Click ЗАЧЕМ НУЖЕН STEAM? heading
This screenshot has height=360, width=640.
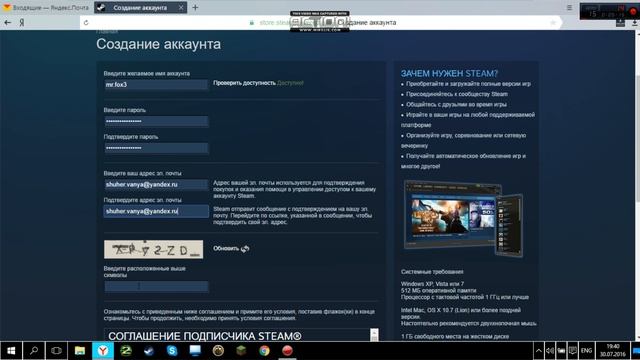tap(449, 73)
